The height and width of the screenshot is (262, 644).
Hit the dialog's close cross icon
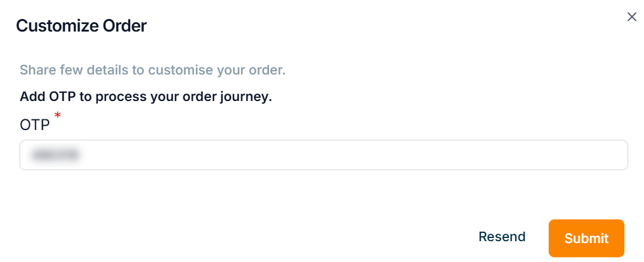coord(631,17)
